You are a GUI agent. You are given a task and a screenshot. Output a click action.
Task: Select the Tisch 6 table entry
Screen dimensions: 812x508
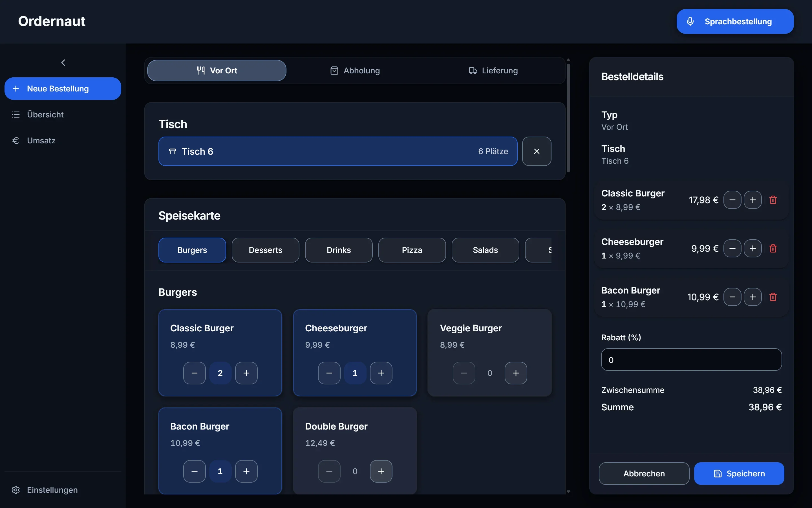338,151
